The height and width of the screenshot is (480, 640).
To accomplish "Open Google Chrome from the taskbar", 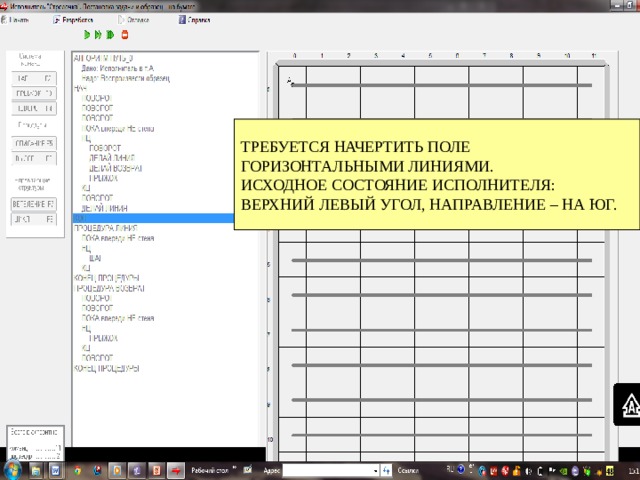I will click(78, 471).
